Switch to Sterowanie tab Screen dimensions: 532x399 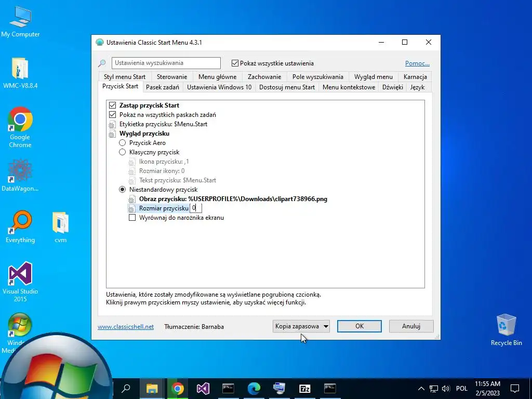[x=171, y=77]
